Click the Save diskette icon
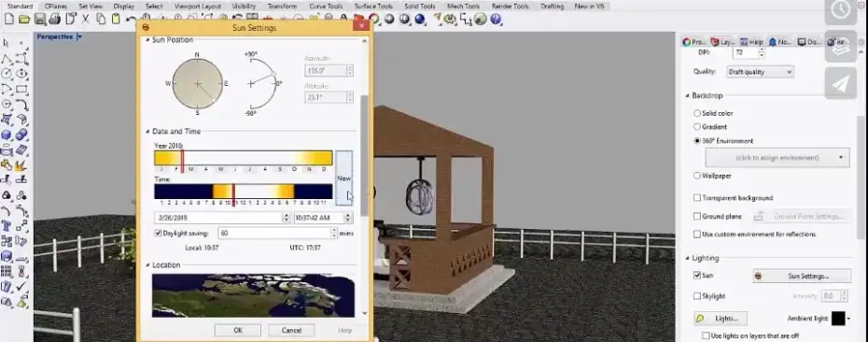868x342 pixels. coord(40,19)
